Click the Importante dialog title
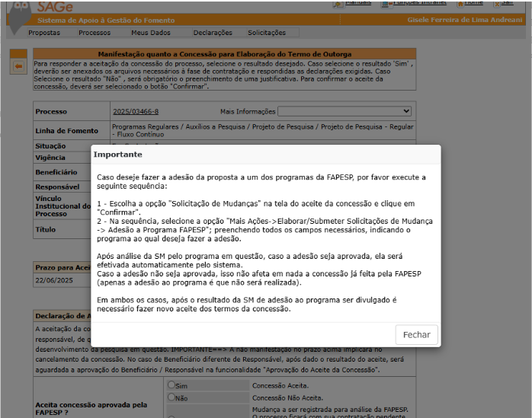The width and height of the screenshot is (532, 418). pyautogui.click(x=117, y=154)
